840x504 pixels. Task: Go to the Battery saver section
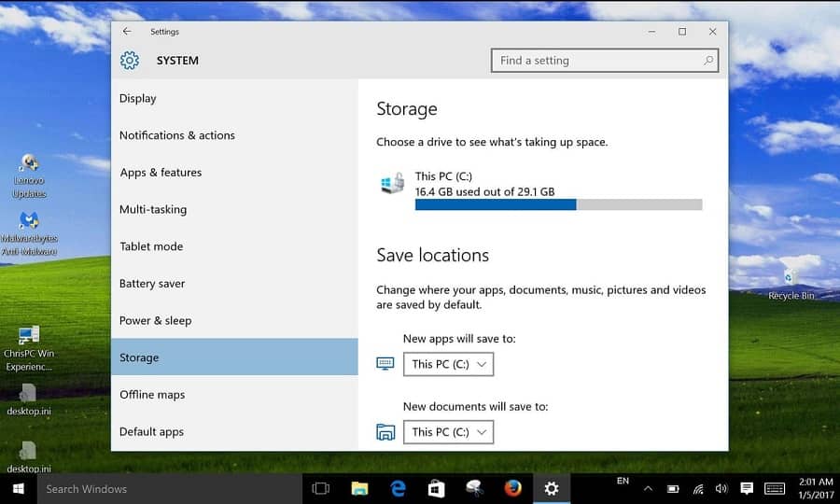click(152, 284)
